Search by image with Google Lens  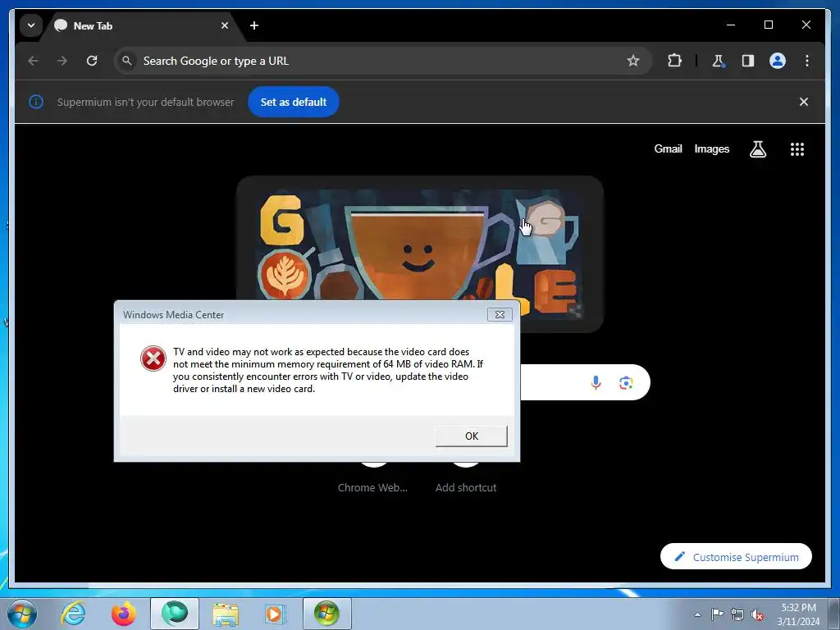click(x=626, y=382)
